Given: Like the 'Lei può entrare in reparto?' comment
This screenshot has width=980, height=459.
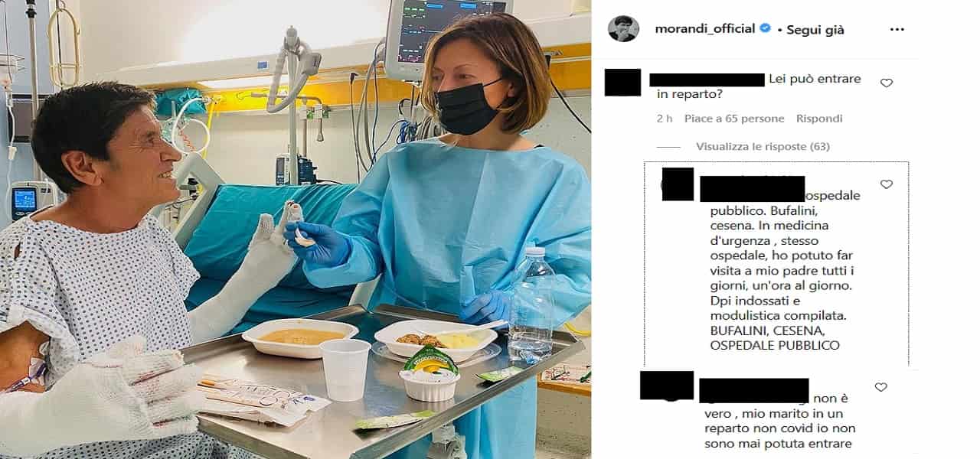Looking at the screenshot, I should click(887, 83).
